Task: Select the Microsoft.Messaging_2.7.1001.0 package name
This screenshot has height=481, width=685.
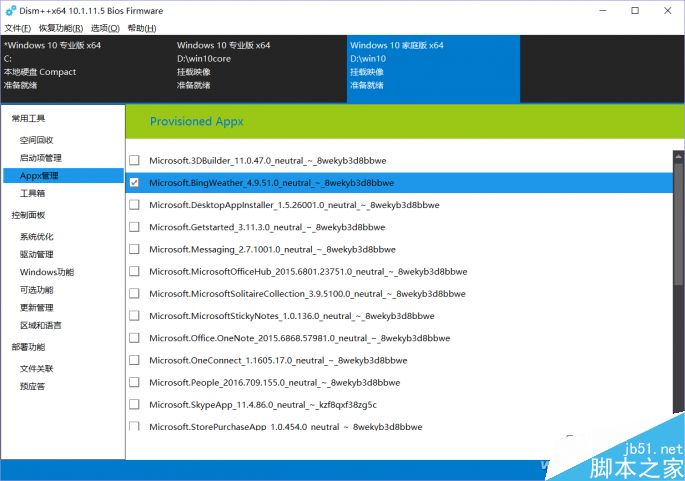Action: tap(272, 249)
